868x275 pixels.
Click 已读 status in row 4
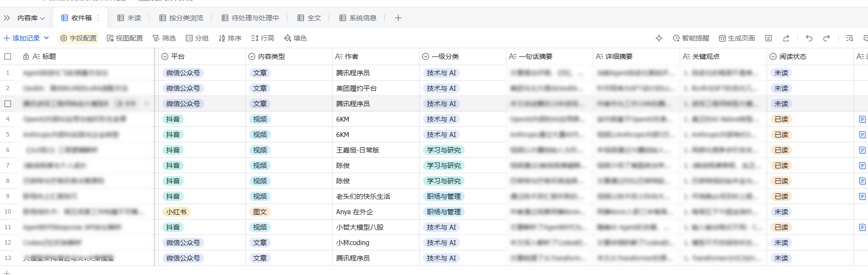[781, 119]
